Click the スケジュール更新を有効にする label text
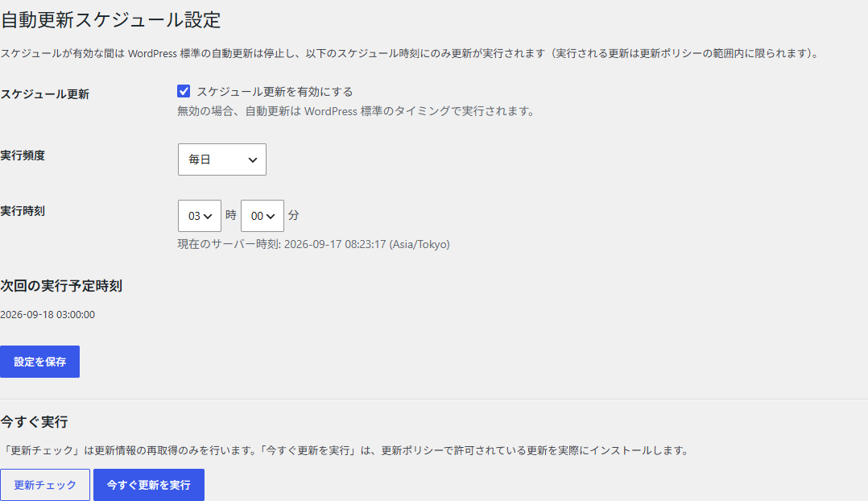868x501 pixels. tap(275, 91)
